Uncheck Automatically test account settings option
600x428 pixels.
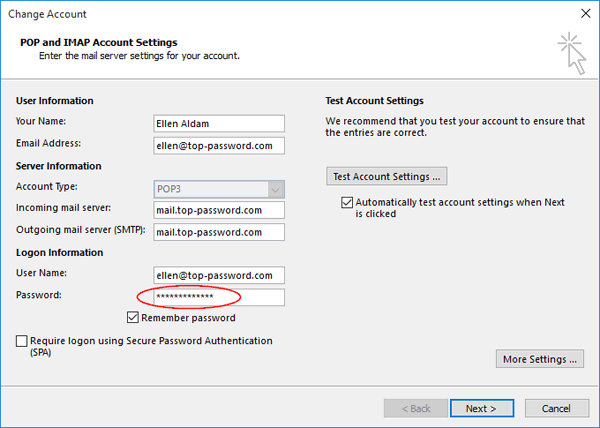[346, 202]
